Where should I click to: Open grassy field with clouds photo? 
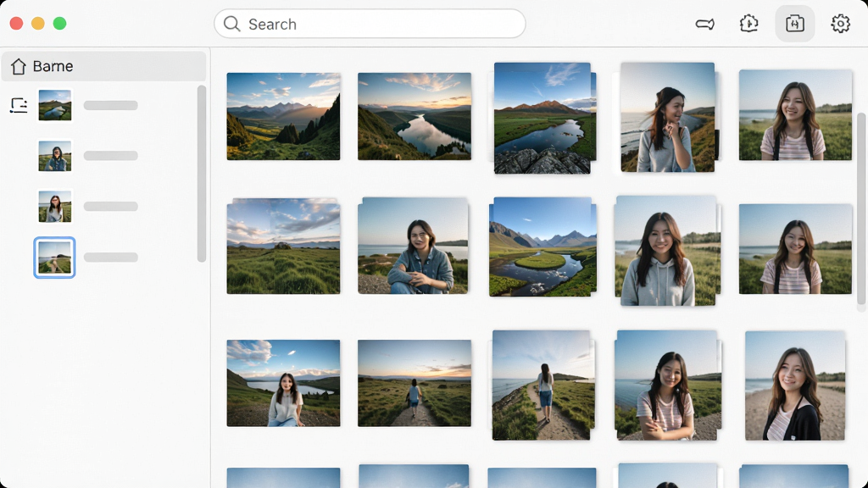283,246
